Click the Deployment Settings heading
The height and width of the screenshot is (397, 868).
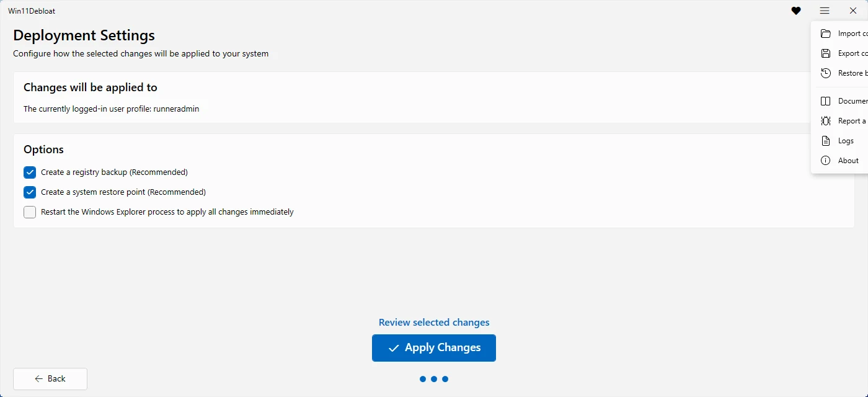point(84,35)
